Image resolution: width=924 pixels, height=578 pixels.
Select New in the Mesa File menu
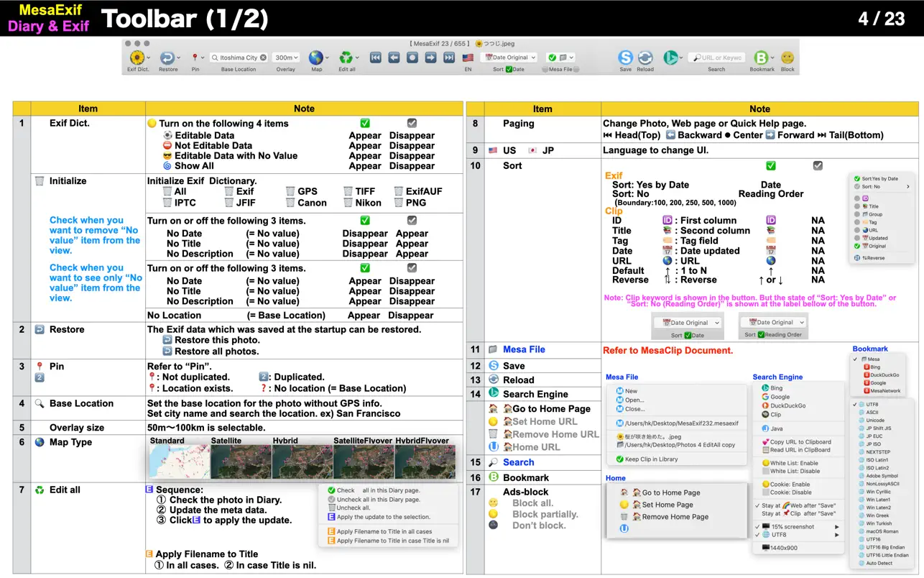[626, 391]
